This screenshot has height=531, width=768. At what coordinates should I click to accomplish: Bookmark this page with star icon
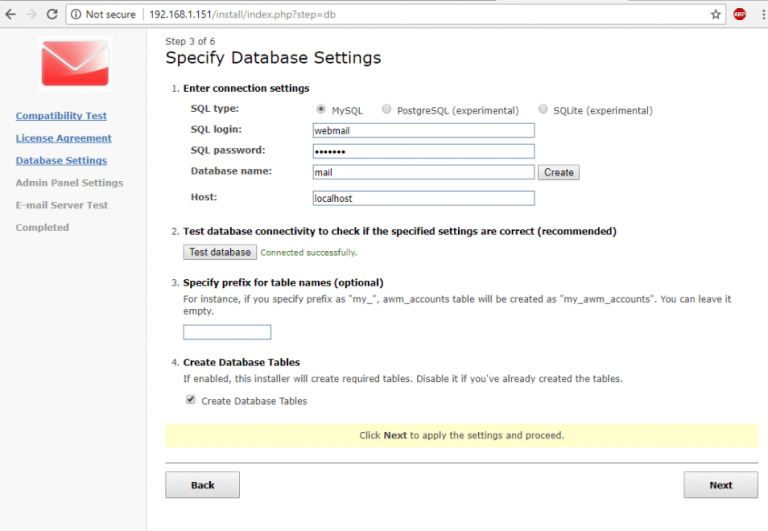pyautogui.click(x=716, y=14)
